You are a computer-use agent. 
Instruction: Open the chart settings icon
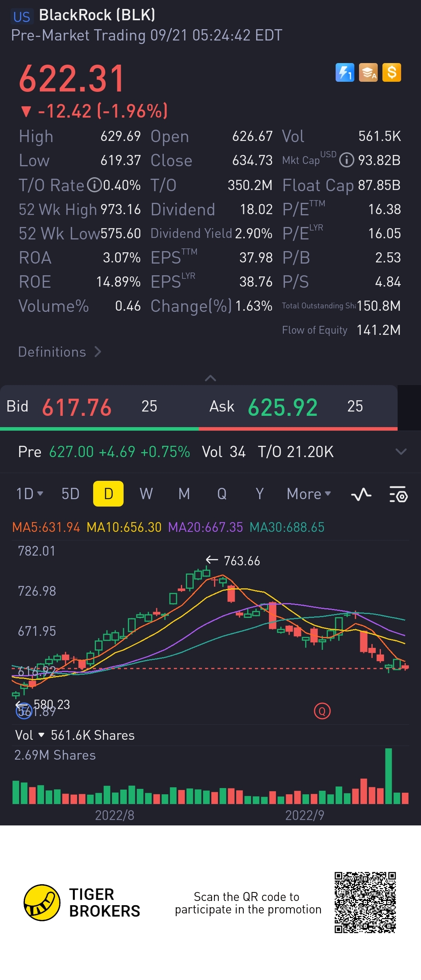click(x=398, y=494)
